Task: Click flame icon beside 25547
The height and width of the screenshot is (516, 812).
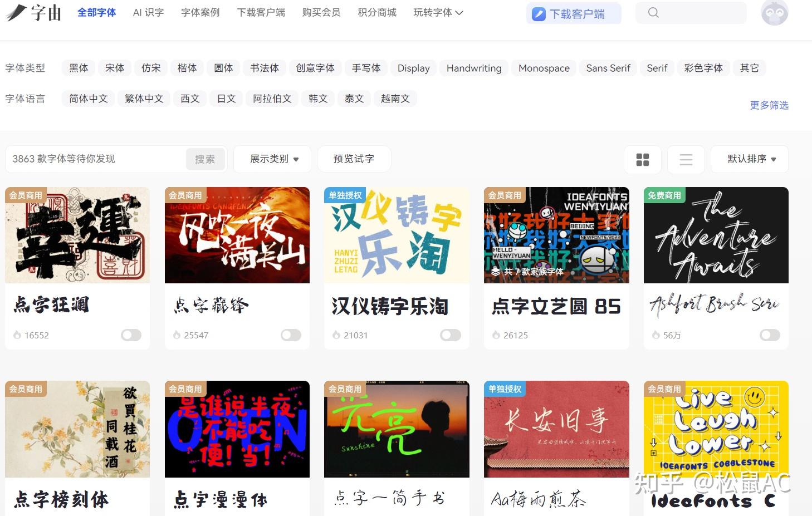Action: pos(177,335)
